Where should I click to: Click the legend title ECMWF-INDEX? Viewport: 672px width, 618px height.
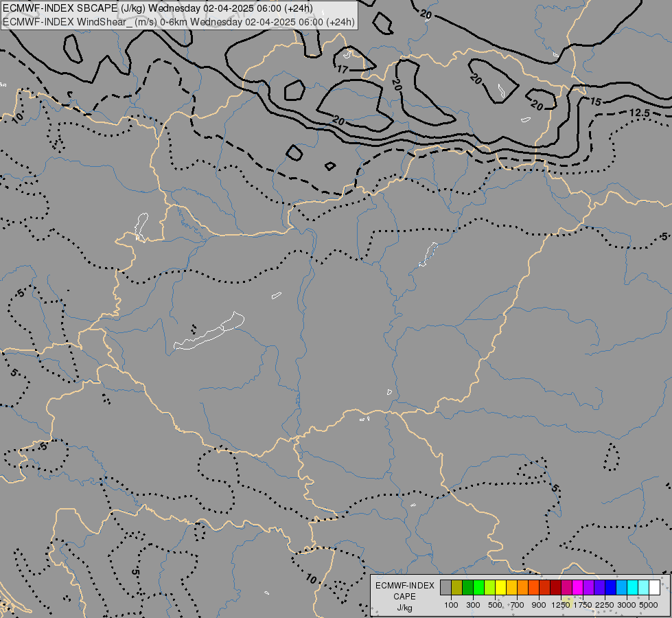pyautogui.click(x=405, y=586)
